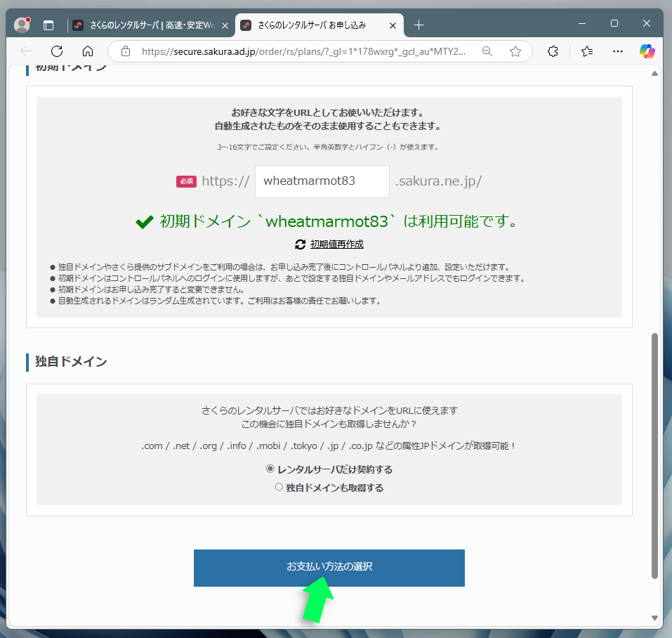Click the note about 自動生成されるドメイン
This screenshot has height=638, width=672.
point(220,301)
